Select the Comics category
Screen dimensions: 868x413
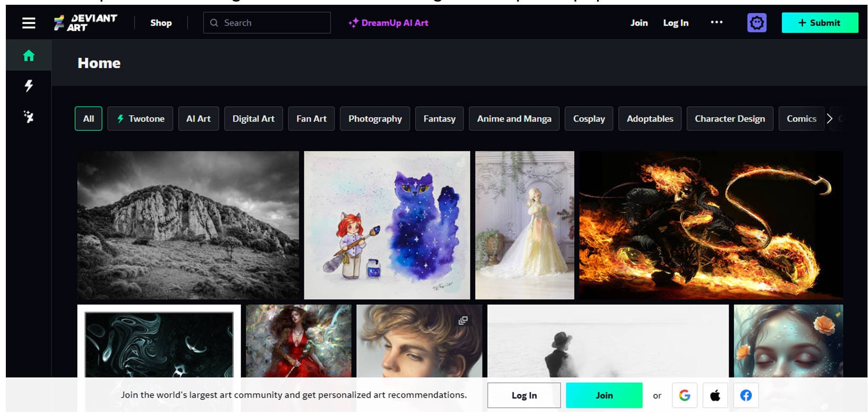point(802,118)
